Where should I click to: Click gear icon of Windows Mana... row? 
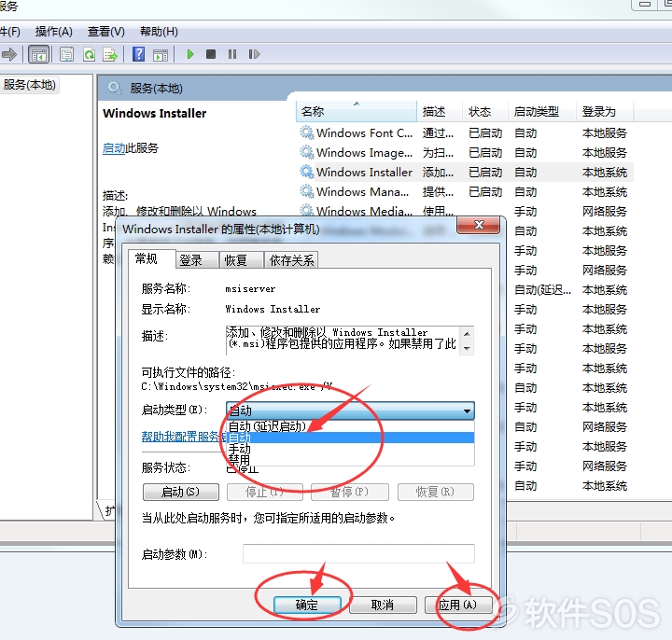click(306, 191)
